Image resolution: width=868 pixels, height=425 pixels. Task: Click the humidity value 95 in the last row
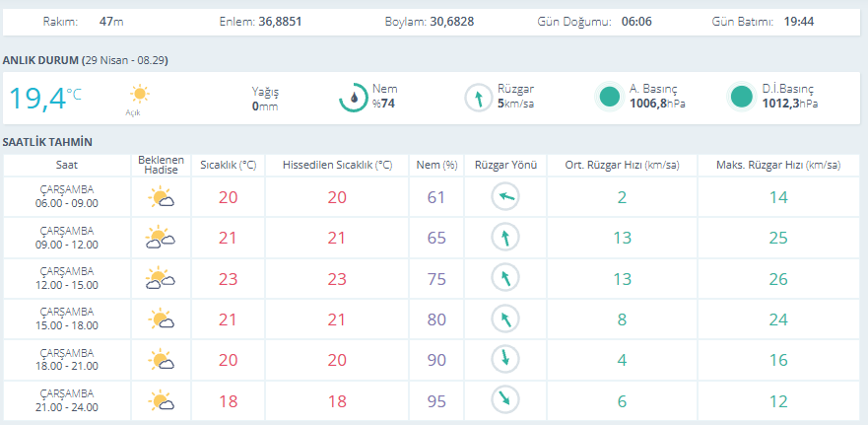[x=436, y=400]
